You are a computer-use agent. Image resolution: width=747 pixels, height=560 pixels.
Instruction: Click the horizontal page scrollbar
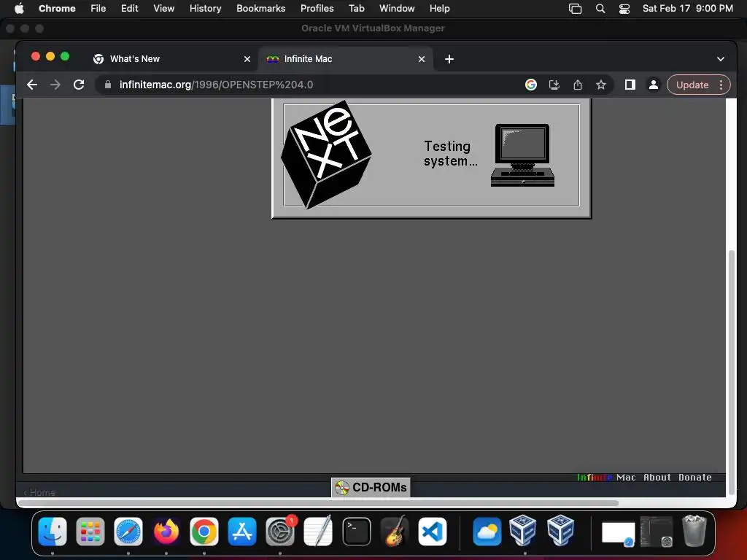pos(320,503)
